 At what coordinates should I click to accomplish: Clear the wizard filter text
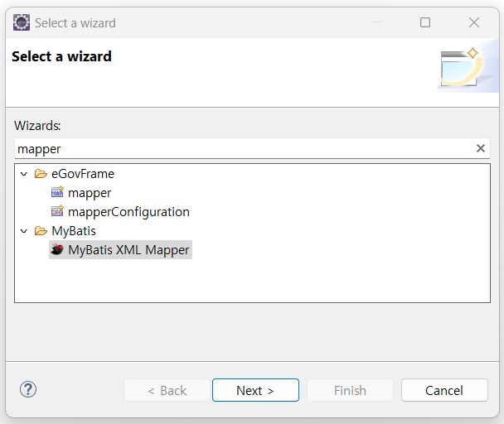point(481,148)
